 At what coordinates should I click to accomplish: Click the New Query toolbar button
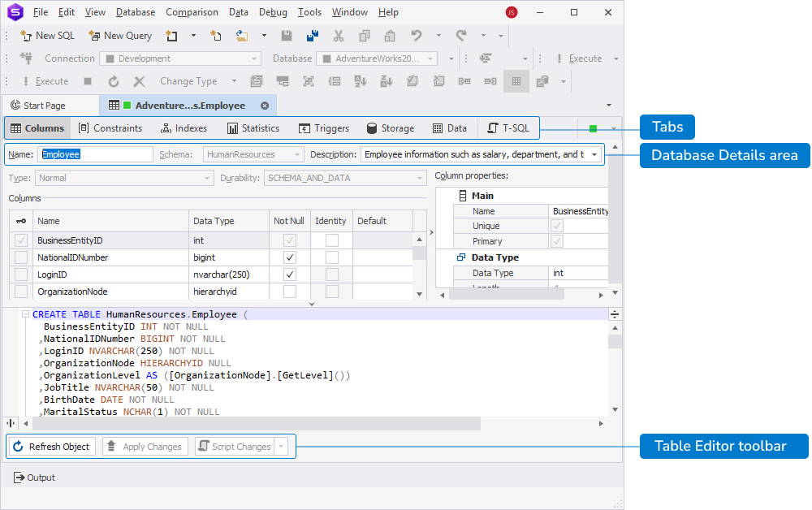coord(120,36)
